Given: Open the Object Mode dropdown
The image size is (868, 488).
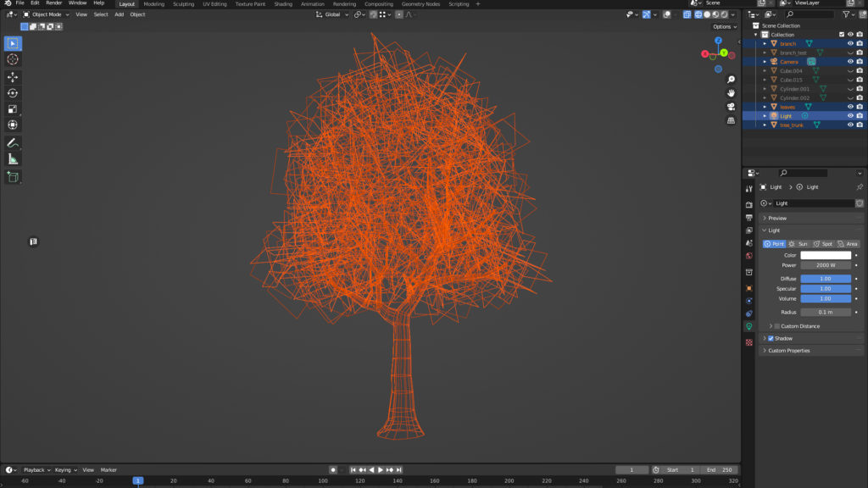Looking at the screenshot, I should tap(47, 14).
